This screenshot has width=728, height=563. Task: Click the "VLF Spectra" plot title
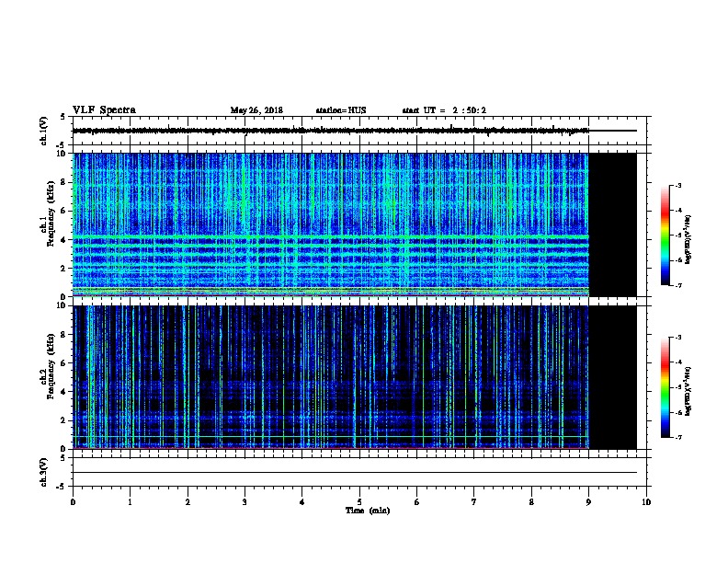104,110
